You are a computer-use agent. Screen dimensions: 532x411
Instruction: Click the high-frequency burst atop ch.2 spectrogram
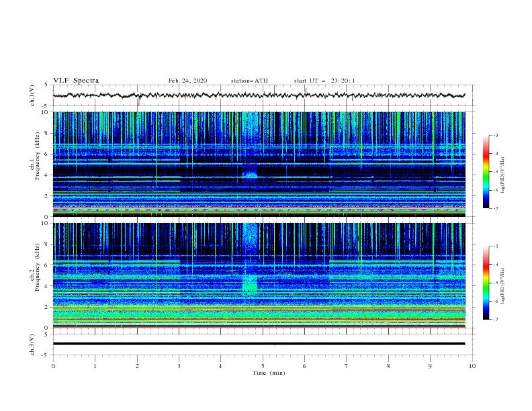[251, 236]
